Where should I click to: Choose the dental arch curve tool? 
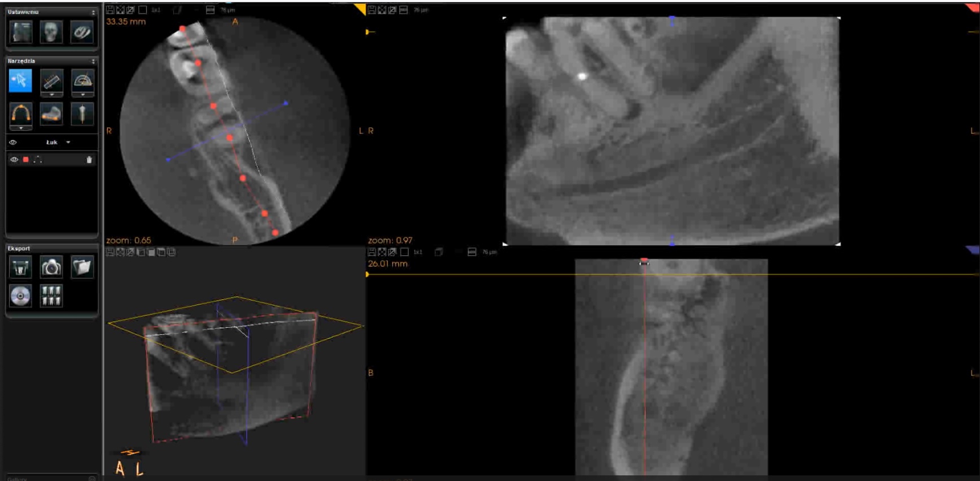click(x=20, y=113)
